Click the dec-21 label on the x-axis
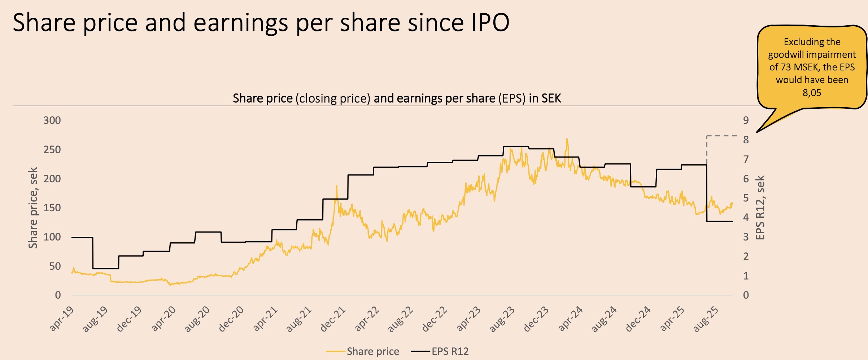 [333, 318]
